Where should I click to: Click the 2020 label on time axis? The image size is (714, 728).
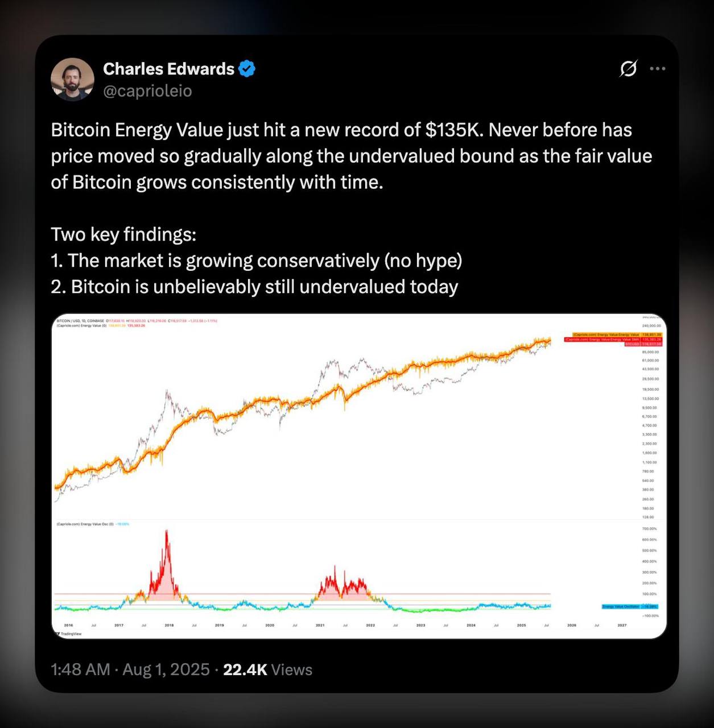270,625
